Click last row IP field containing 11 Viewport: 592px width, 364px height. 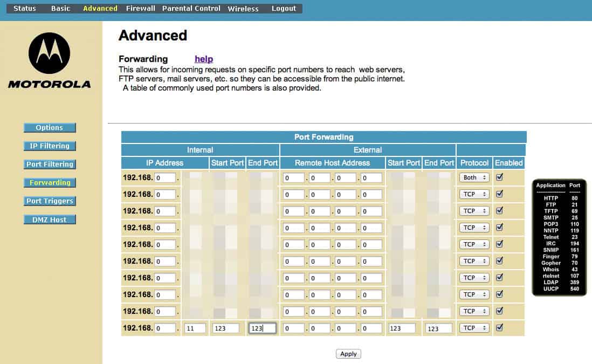pos(195,328)
